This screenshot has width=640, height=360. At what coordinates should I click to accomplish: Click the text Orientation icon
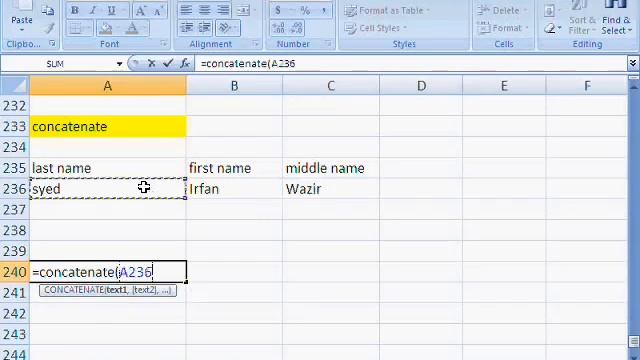[x=224, y=28]
